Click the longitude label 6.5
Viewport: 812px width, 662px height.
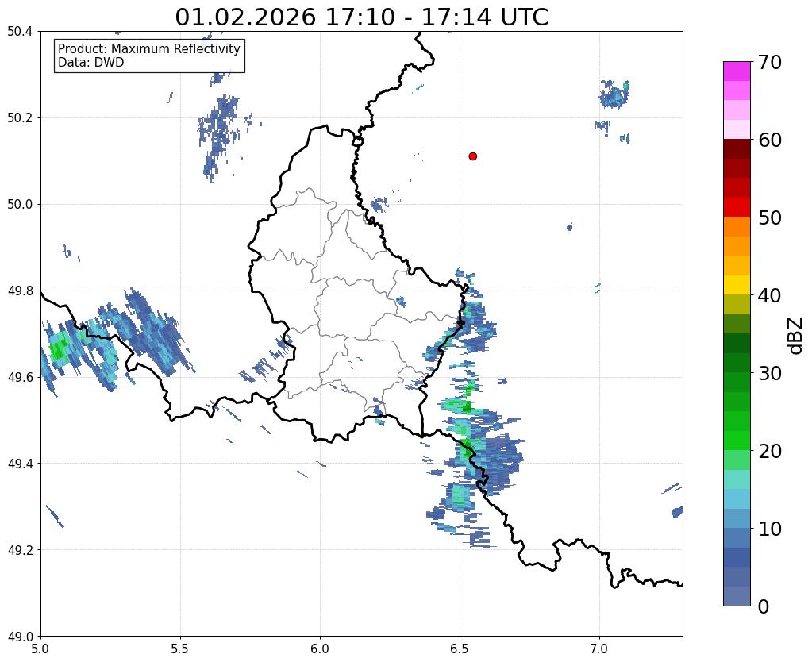tap(460, 649)
